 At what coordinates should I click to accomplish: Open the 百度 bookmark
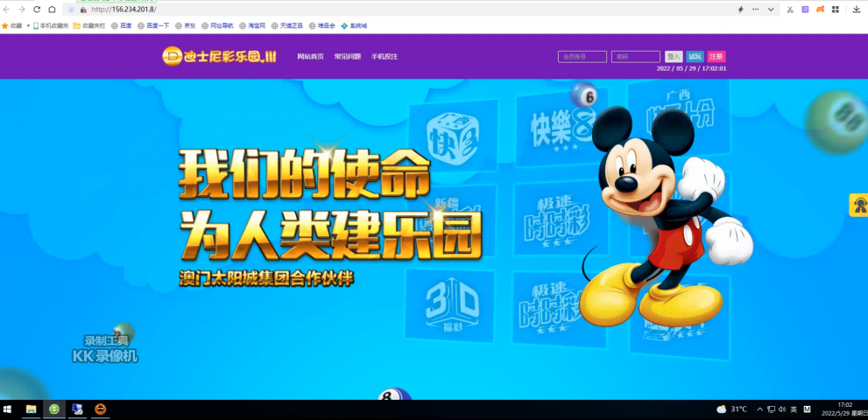click(x=122, y=25)
